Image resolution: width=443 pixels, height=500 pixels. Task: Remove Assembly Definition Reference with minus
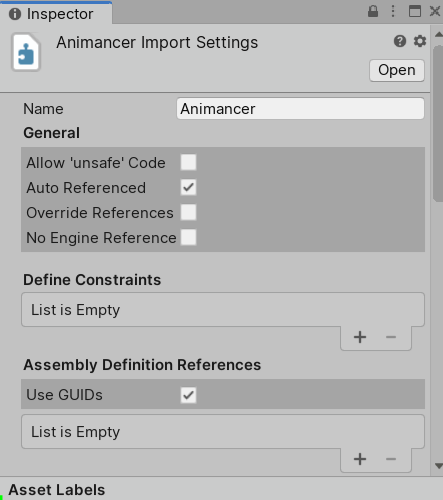[x=391, y=459]
